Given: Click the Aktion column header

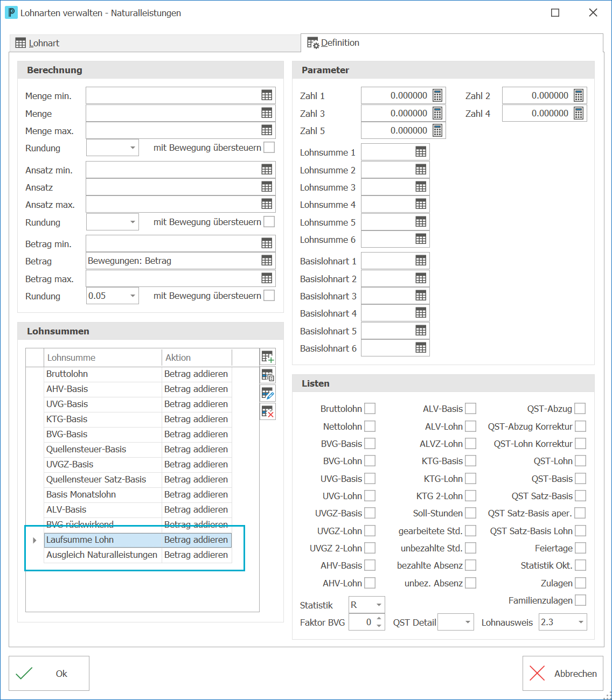Looking at the screenshot, I should [x=197, y=358].
